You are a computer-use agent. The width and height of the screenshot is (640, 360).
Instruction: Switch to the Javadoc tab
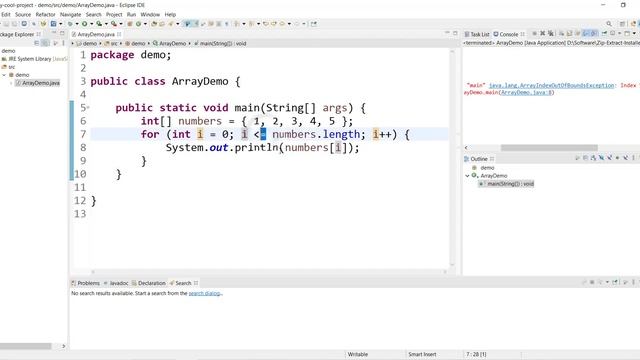point(116,283)
